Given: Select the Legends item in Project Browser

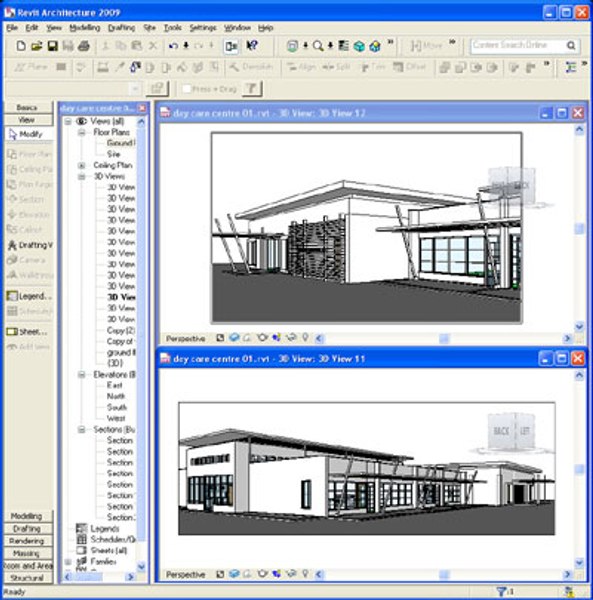Looking at the screenshot, I should point(105,529).
